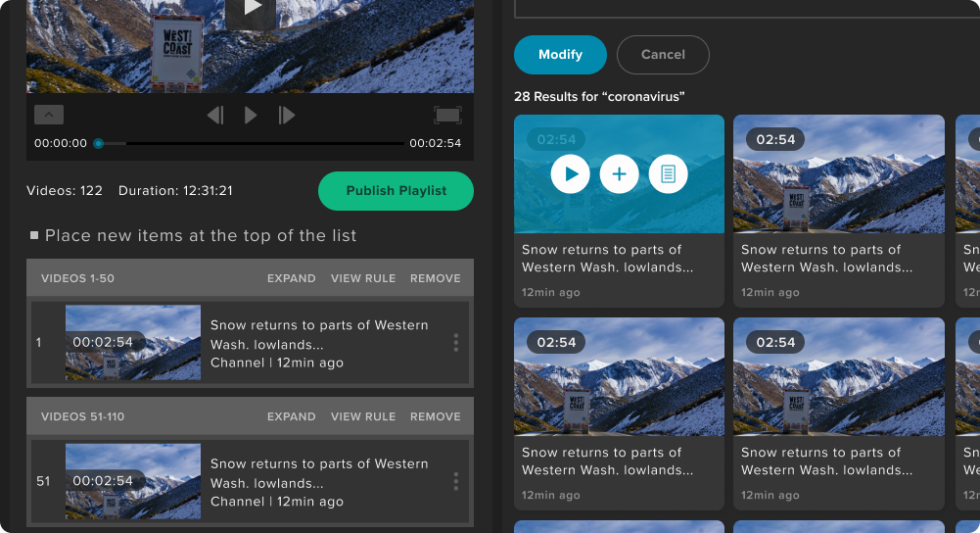Expand the Videos 51-110 group
This screenshot has width=980, height=533.
pos(291,416)
